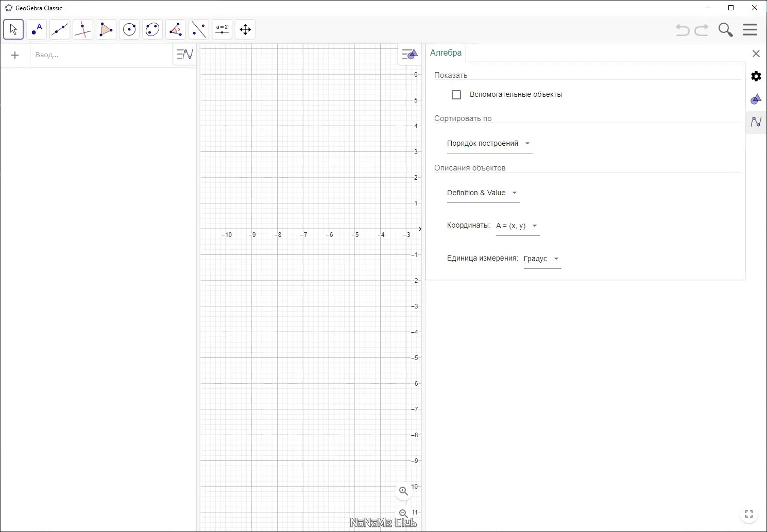This screenshot has width=767, height=532.
Task: Open the main hamburger menu
Action: 750,29
